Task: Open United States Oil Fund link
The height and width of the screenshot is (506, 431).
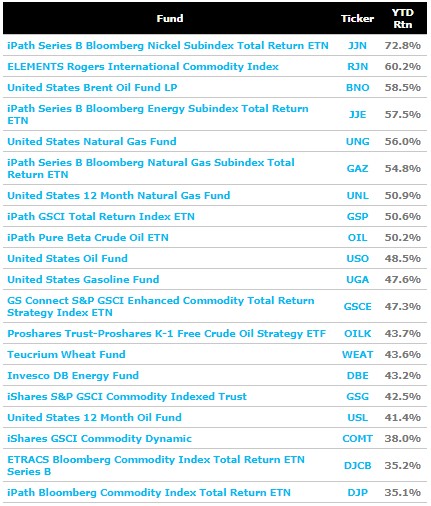Action: (67, 258)
